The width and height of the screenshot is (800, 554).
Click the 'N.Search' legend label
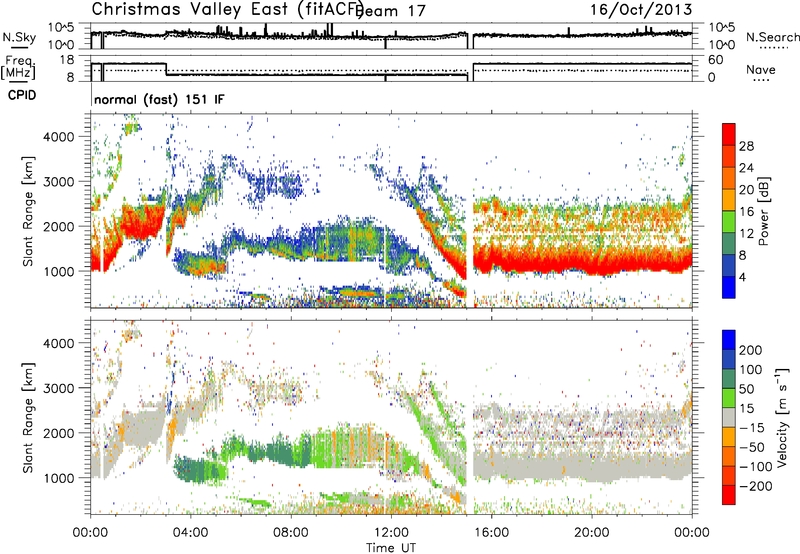773,37
